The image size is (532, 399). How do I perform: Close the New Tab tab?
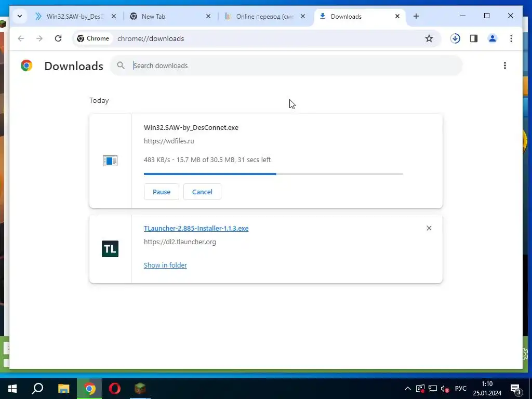click(208, 16)
